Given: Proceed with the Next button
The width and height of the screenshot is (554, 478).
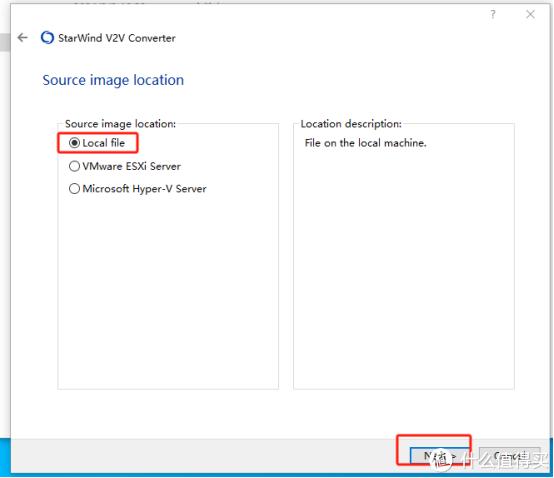Looking at the screenshot, I should pyautogui.click(x=440, y=456).
